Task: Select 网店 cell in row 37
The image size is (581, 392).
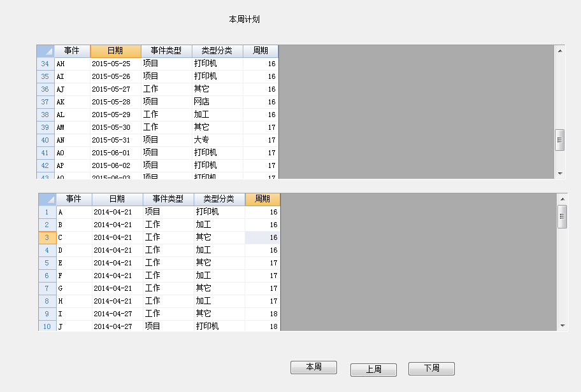Action: pyautogui.click(x=217, y=102)
